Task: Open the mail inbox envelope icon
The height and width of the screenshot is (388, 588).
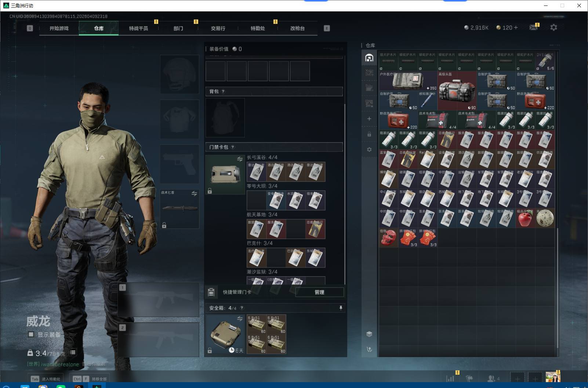Action: (533, 28)
